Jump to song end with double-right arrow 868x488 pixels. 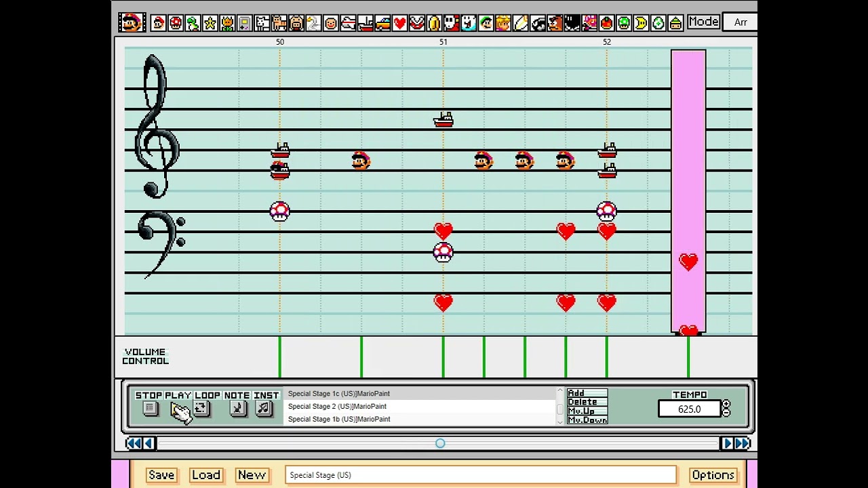743,443
